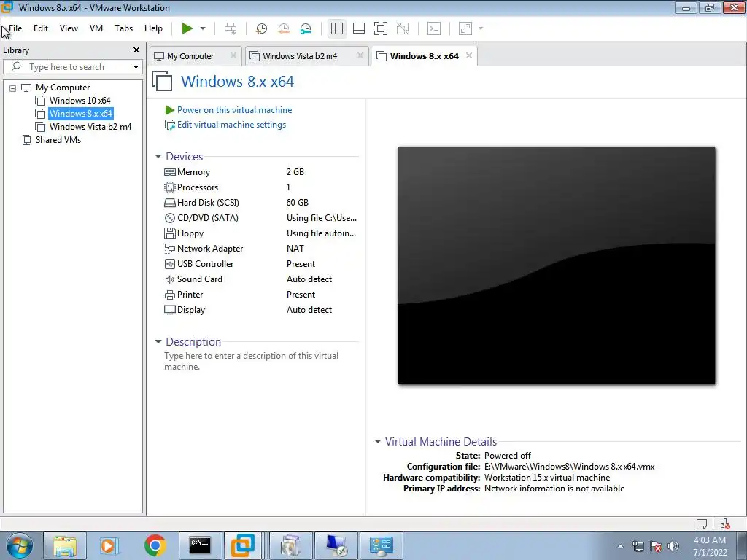Click the Revert to snapshot icon
This screenshot has height=560, width=747.
tap(284, 28)
